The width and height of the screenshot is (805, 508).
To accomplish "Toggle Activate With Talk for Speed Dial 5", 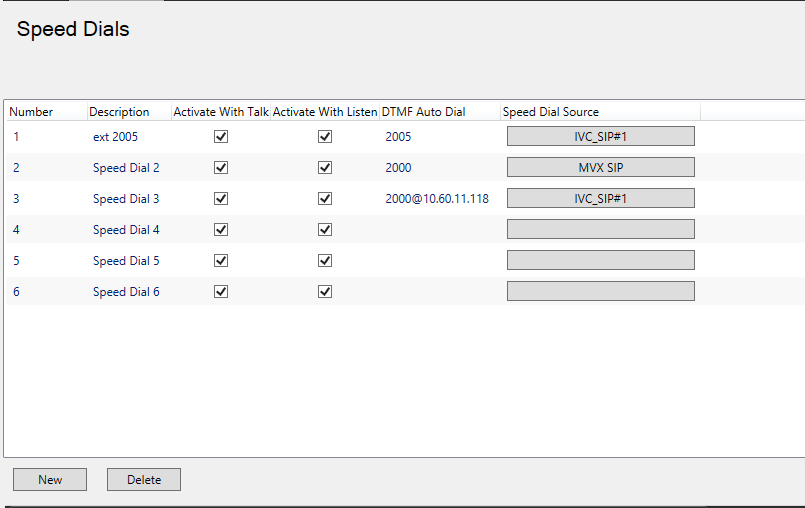I will point(221,261).
